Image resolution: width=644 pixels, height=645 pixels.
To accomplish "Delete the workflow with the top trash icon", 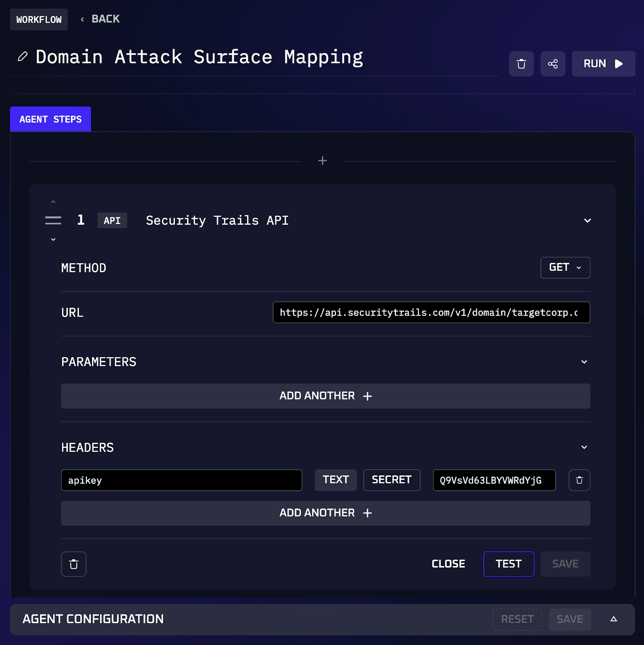I will (x=521, y=64).
